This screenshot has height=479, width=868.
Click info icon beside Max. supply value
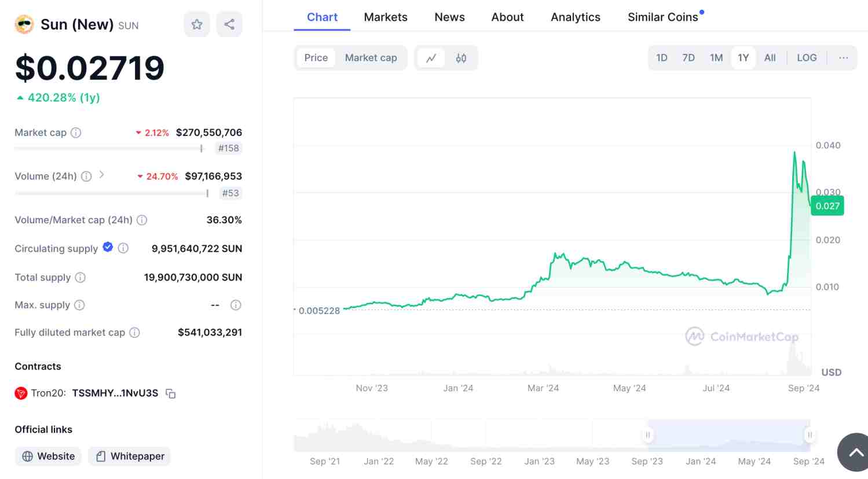pos(236,305)
